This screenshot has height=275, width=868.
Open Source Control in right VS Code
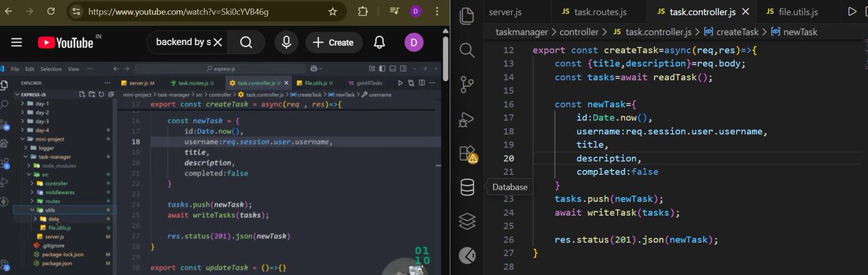click(467, 84)
